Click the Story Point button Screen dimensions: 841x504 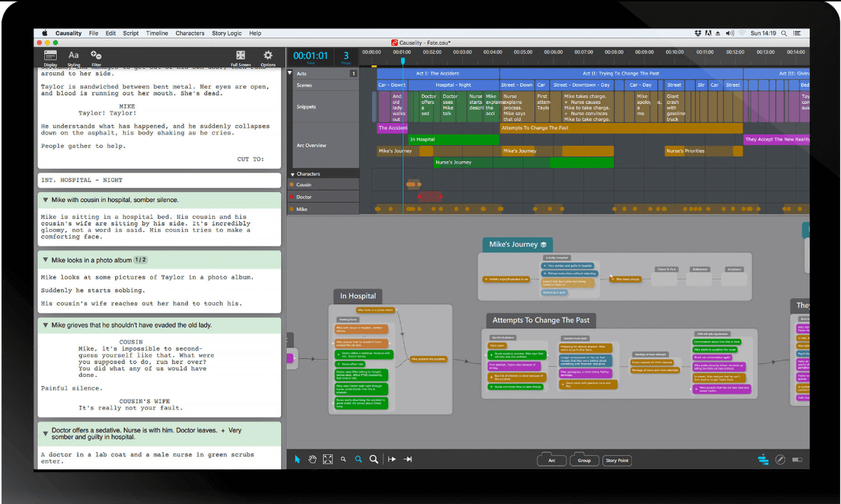(616, 461)
